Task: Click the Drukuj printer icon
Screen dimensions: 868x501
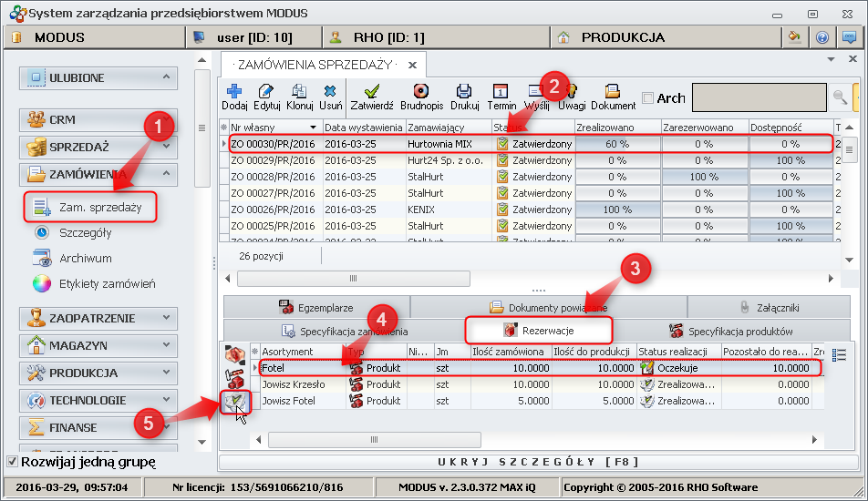Action: point(464,91)
